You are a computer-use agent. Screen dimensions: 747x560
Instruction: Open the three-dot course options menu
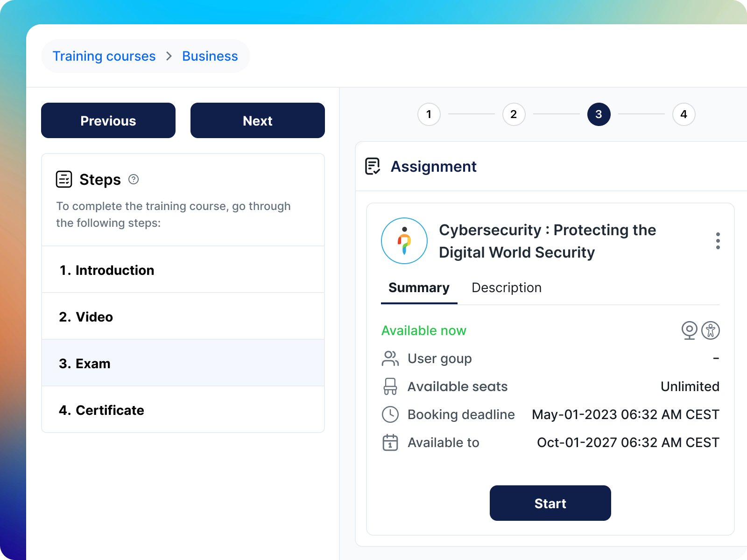tap(718, 241)
